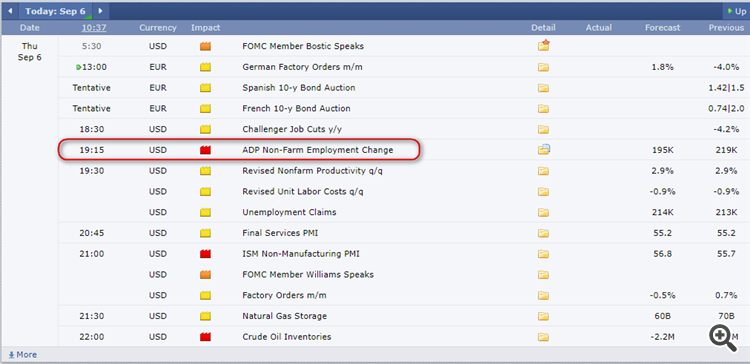Click the Previous column header

pos(726,28)
